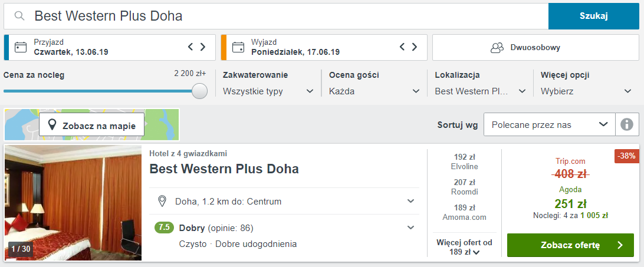Open the Ocena gości Każda dropdown
This screenshot has width=644, height=267.
374,91
